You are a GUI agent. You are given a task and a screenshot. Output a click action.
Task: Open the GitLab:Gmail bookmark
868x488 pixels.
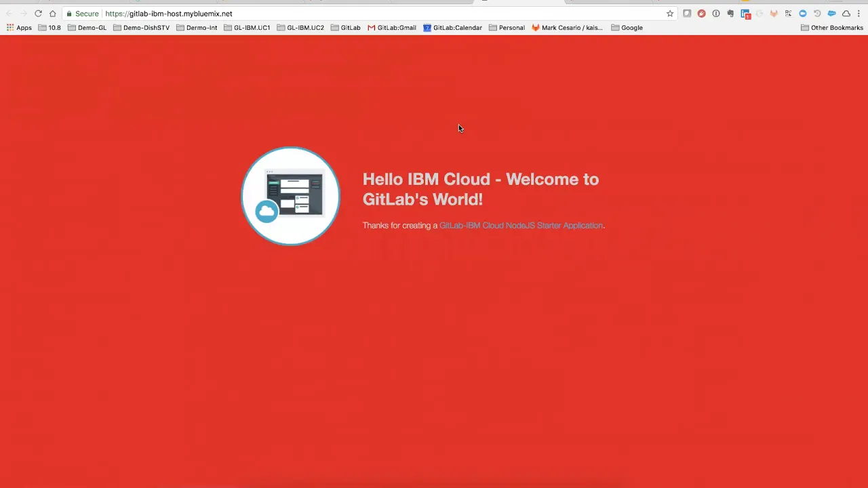pos(392,28)
